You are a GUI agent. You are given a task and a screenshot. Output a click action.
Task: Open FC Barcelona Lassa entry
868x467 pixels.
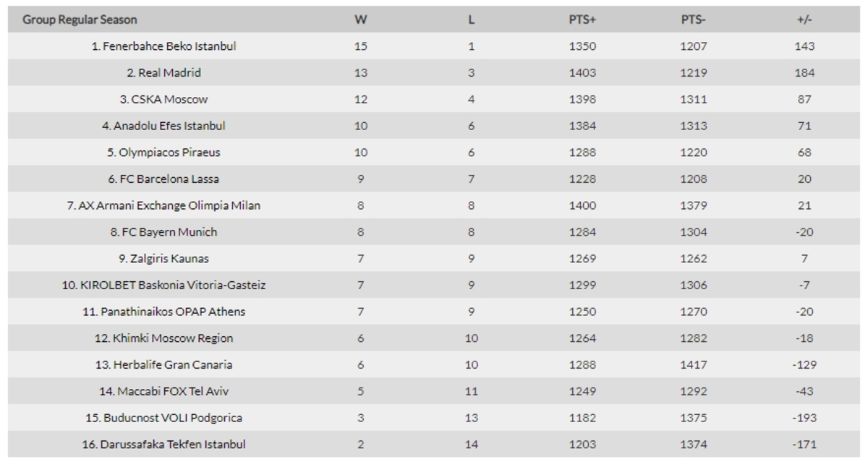(164, 179)
